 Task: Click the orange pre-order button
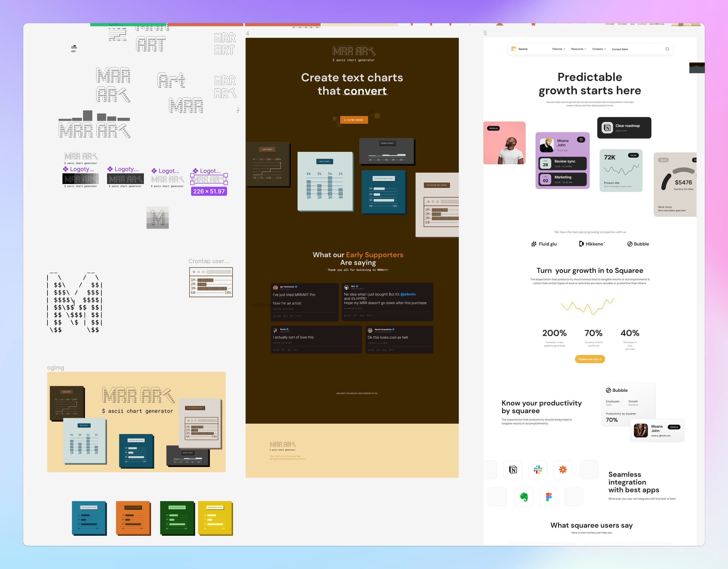point(354,120)
